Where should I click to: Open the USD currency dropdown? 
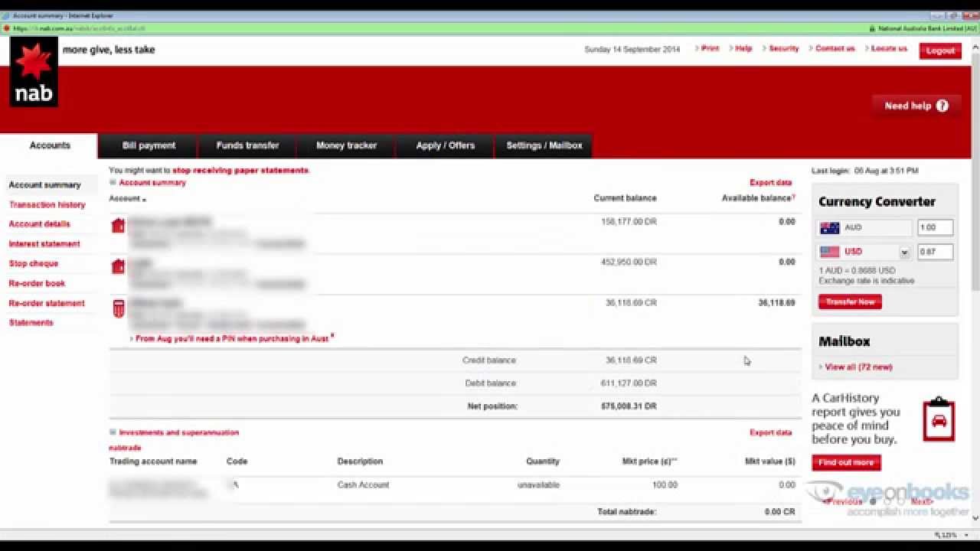[x=904, y=253]
